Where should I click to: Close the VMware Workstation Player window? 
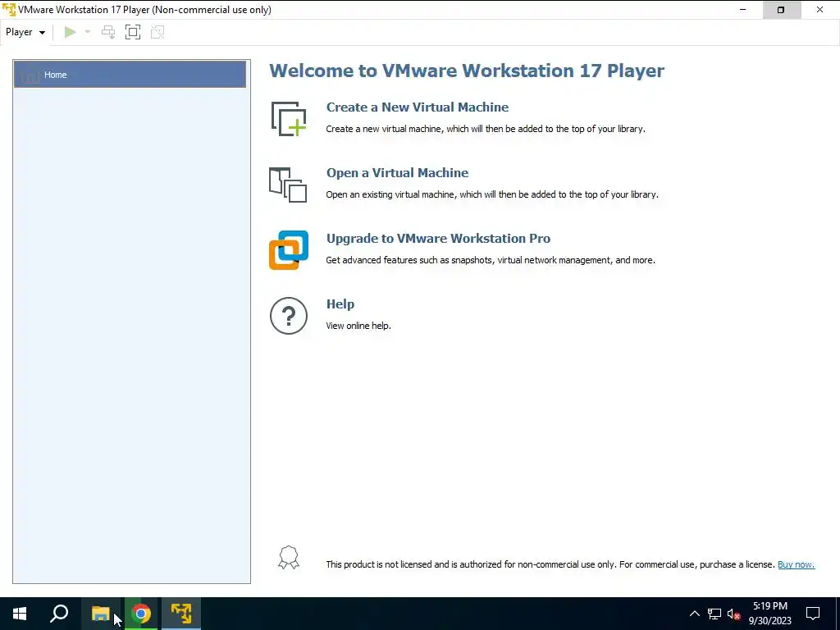[x=819, y=10]
